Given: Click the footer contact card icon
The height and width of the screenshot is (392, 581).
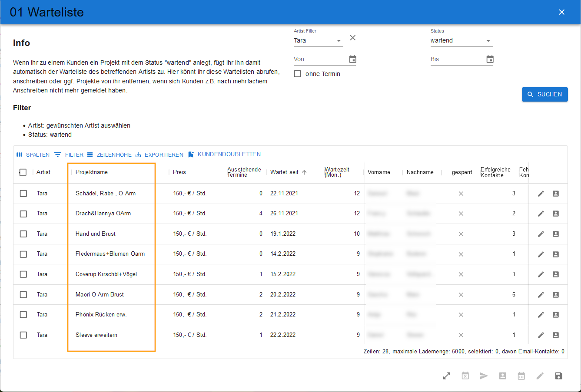Looking at the screenshot, I should pos(503,376).
